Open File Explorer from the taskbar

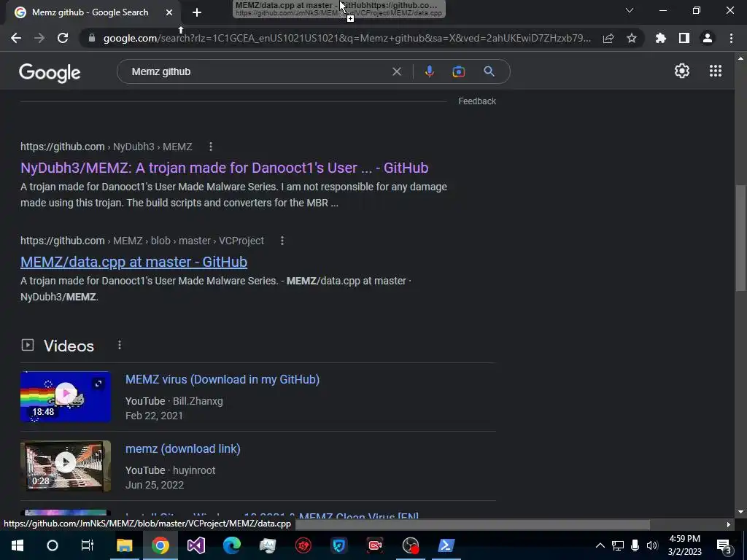click(x=124, y=545)
